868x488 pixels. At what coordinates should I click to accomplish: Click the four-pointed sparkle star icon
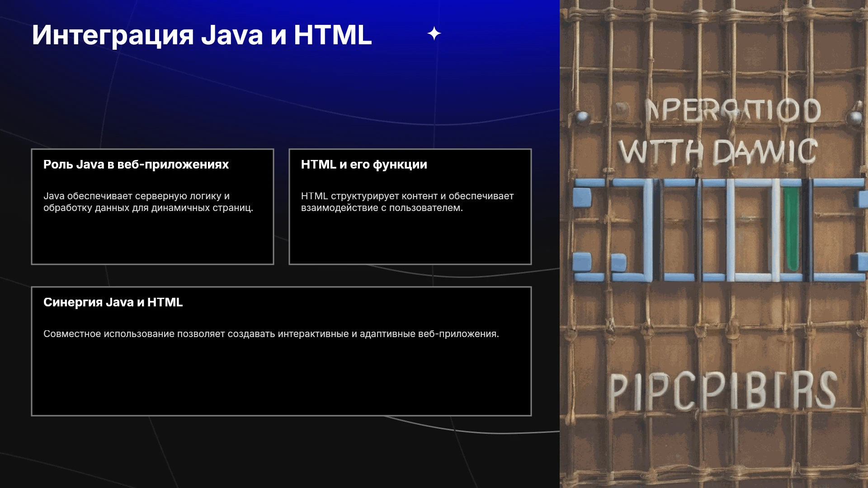434,33
